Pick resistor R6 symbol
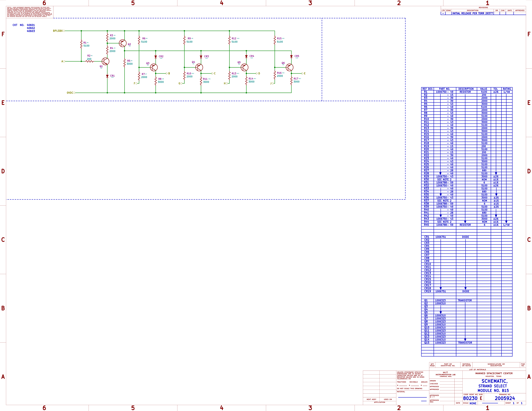 139,40
